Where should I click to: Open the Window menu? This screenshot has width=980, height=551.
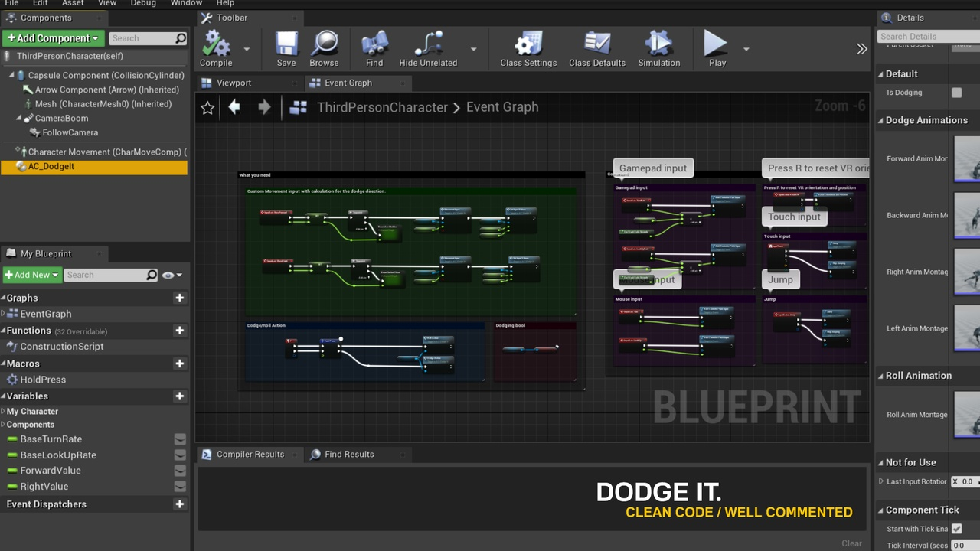click(x=186, y=3)
